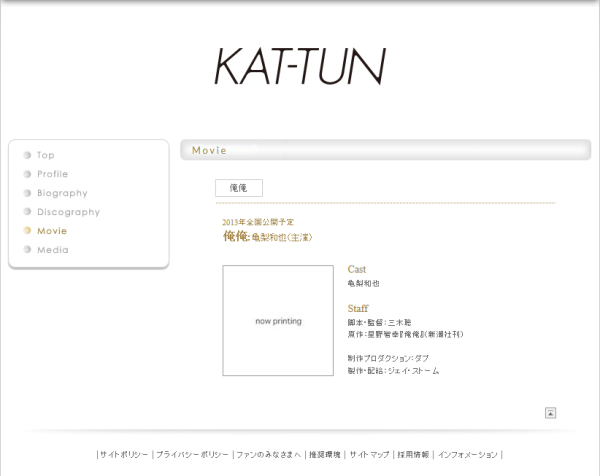
Task: Click the 脚本・監督：三木聡 line
Action: point(379,323)
